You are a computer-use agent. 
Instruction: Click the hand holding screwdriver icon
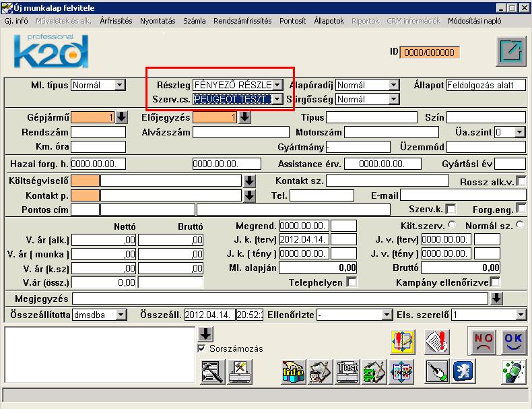437,372
